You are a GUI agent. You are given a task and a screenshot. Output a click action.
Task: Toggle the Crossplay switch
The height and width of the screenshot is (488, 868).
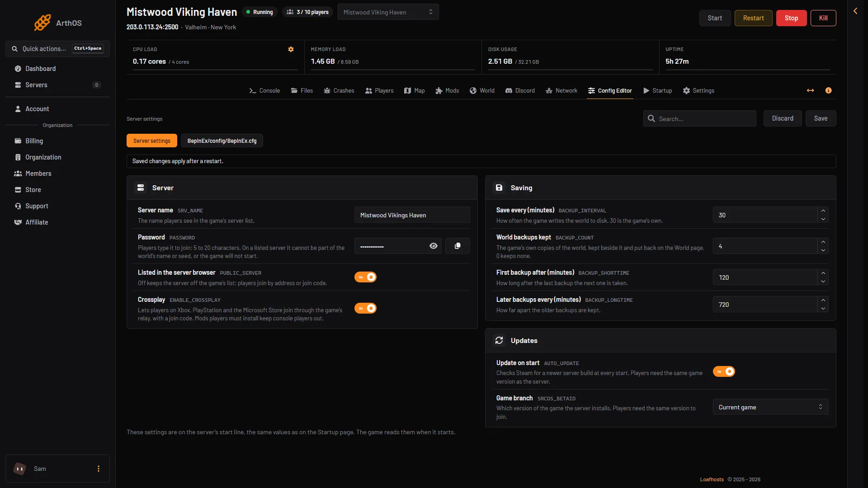coord(365,308)
